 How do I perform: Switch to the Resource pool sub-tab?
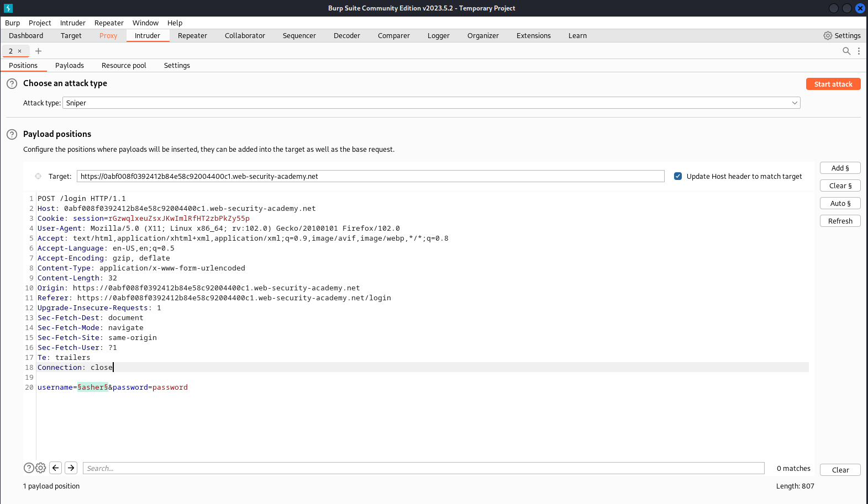tap(124, 65)
